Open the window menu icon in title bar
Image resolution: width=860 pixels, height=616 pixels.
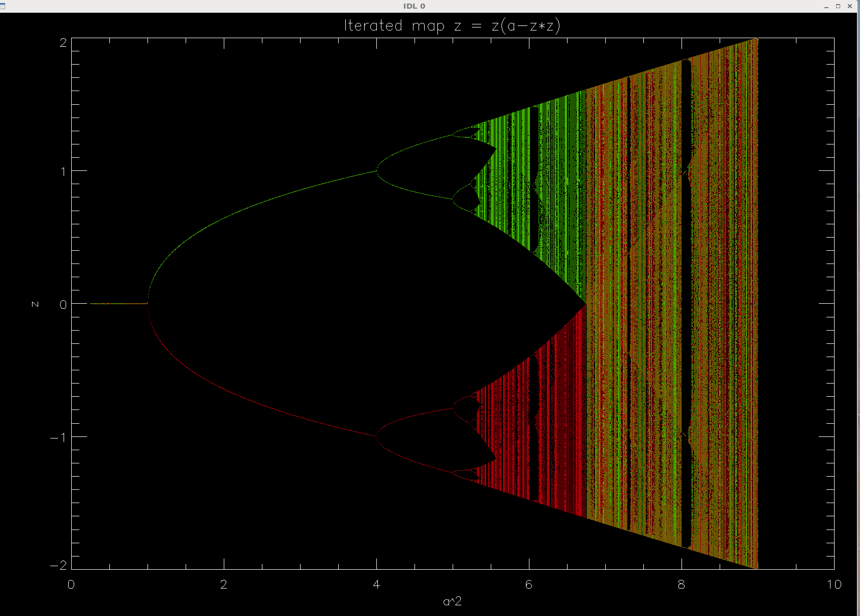3,6
